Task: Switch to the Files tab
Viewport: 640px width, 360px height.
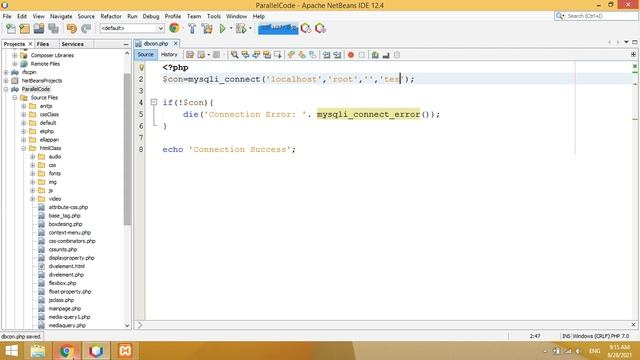Action: point(43,44)
